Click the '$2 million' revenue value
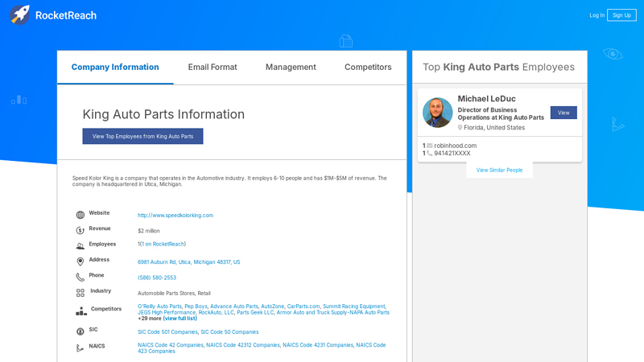 (x=149, y=231)
